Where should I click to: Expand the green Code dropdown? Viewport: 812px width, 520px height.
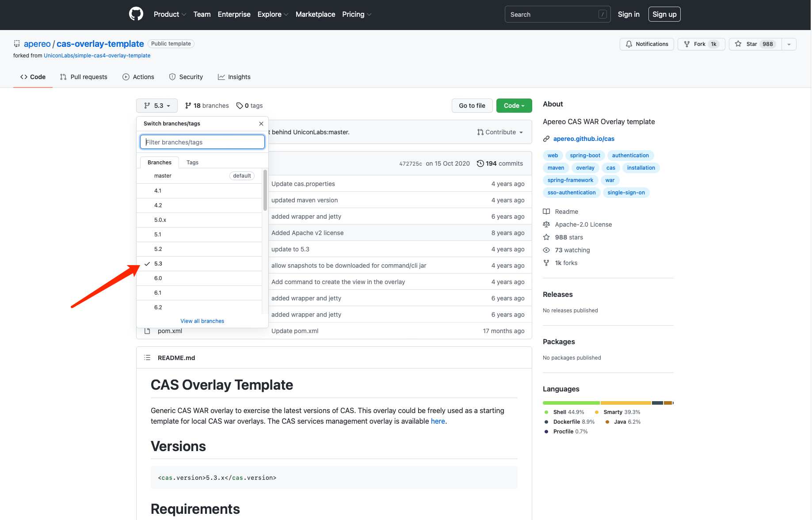(514, 106)
